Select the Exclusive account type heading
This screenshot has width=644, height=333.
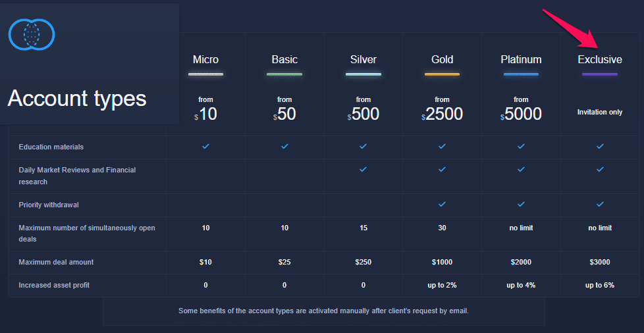click(x=600, y=59)
